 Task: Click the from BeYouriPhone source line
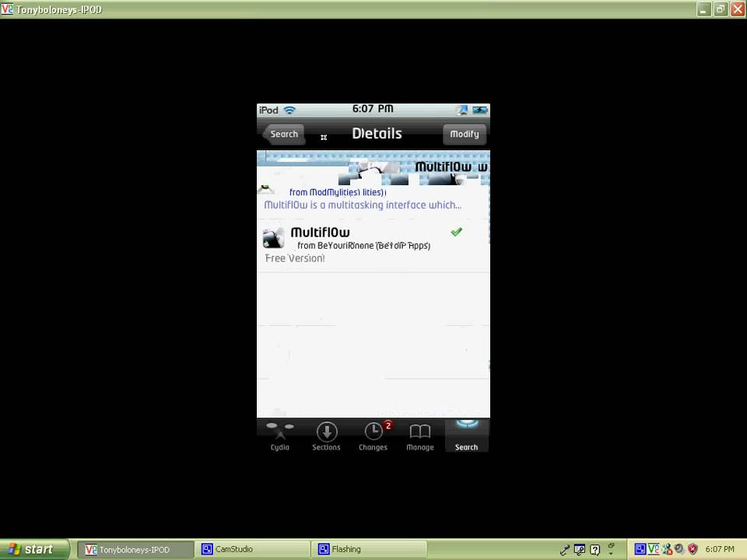[x=364, y=246]
